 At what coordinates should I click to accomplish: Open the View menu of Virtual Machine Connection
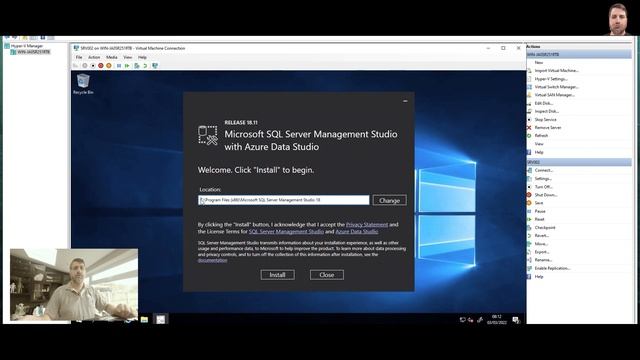click(128, 57)
